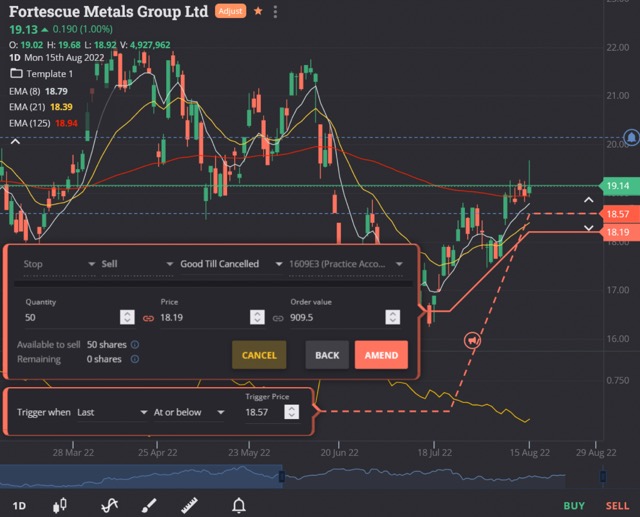Open price alerts with bell icon
The image size is (640, 517).
point(239,505)
